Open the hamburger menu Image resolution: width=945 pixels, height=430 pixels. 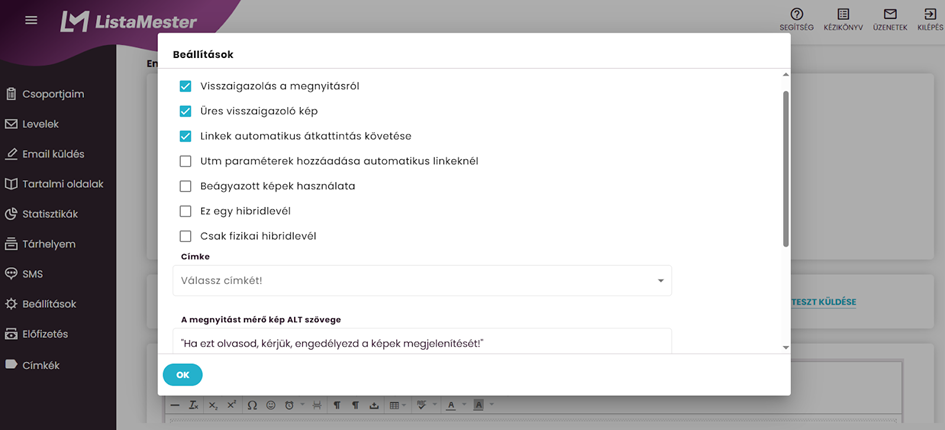coord(30,20)
